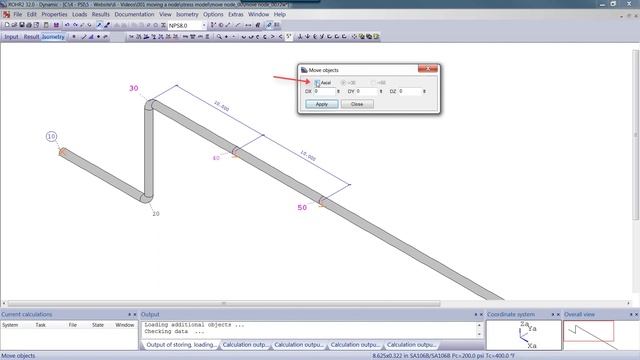Viewport: 640px width, 360px height.
Task: Open the Extras menu
Action: click(236, 14)
